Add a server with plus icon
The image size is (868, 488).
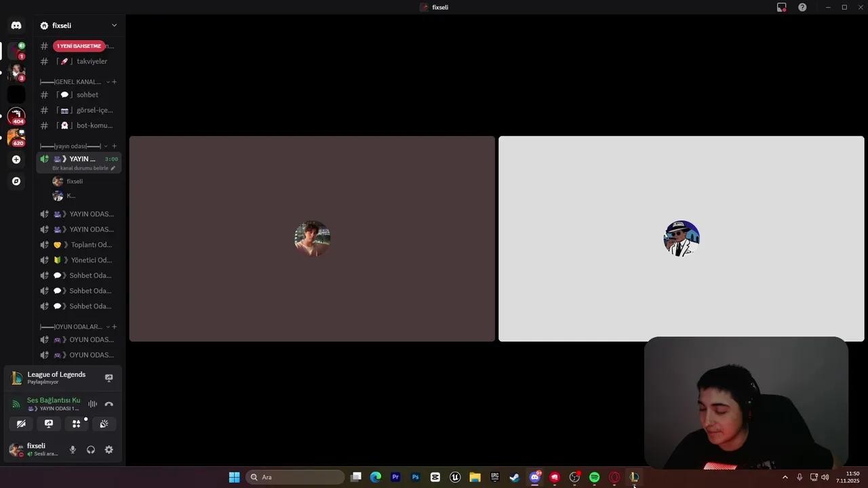(x=16, y=159)
